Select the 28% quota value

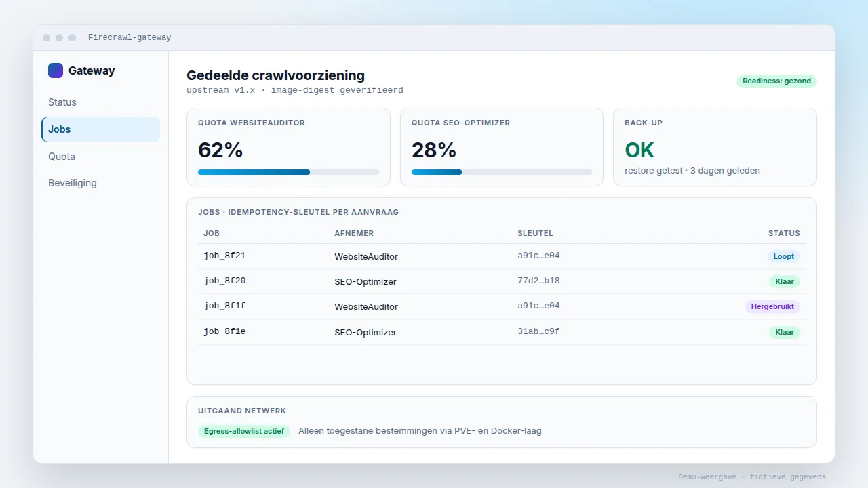[x=434, y=150]
